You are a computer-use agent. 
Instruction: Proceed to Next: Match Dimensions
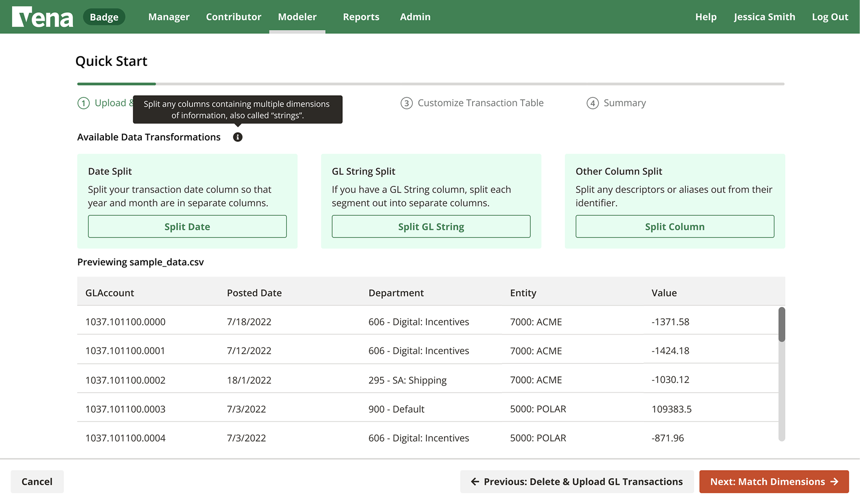click(774, 482)
